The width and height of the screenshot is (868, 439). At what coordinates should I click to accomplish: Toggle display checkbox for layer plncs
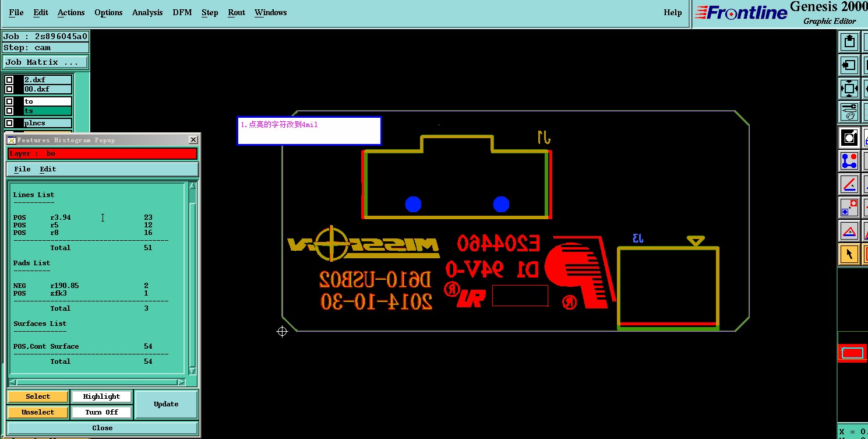click(9, 123)
